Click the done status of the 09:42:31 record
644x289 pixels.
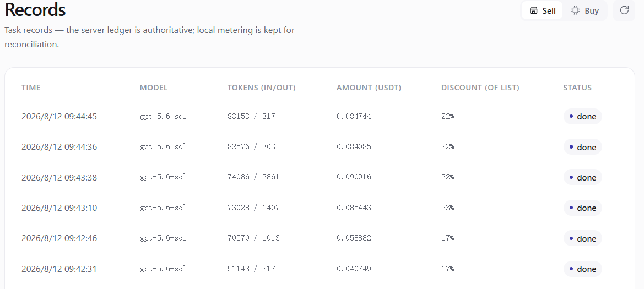coord(582,269)
